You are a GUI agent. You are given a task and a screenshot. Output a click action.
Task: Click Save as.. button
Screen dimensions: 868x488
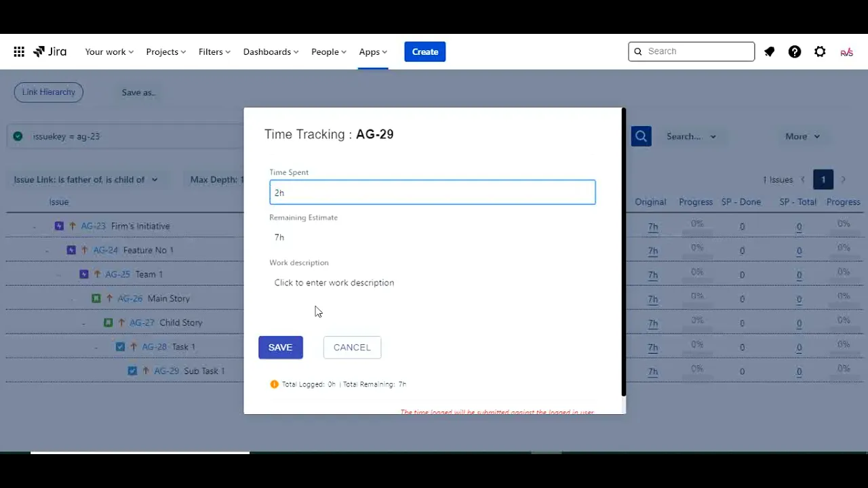138,92
